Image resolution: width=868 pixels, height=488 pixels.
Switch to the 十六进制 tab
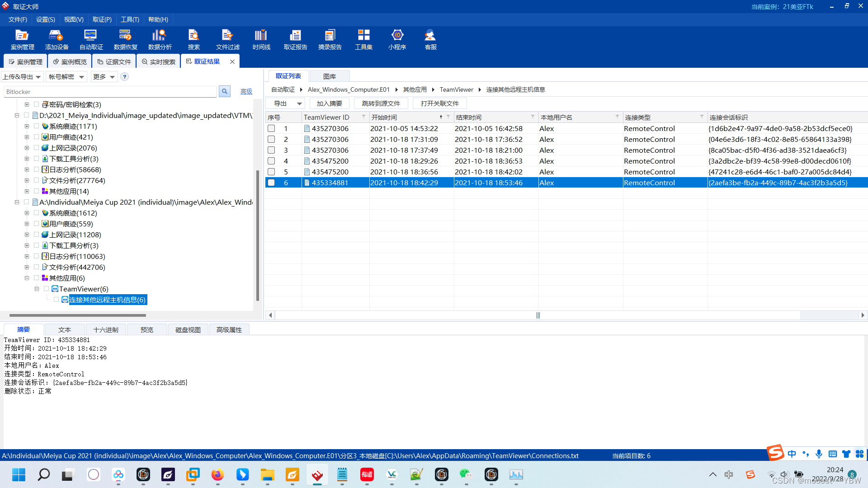(106, 330)
